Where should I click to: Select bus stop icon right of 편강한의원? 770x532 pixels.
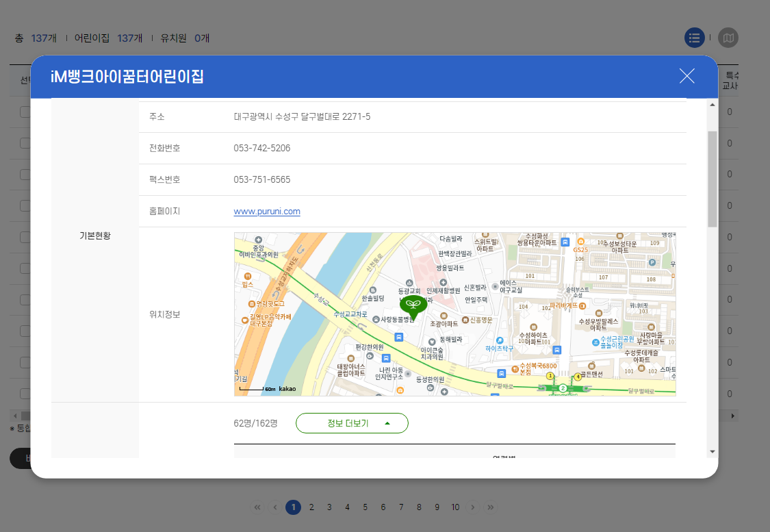pyautogui.click(x=386, y=358)
